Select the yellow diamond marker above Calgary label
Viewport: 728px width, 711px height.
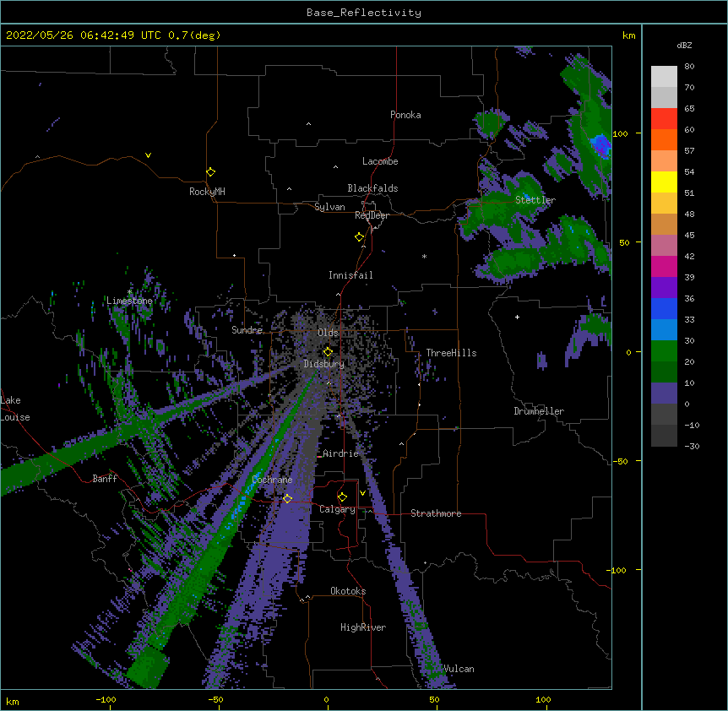click(x=342, y=497)
